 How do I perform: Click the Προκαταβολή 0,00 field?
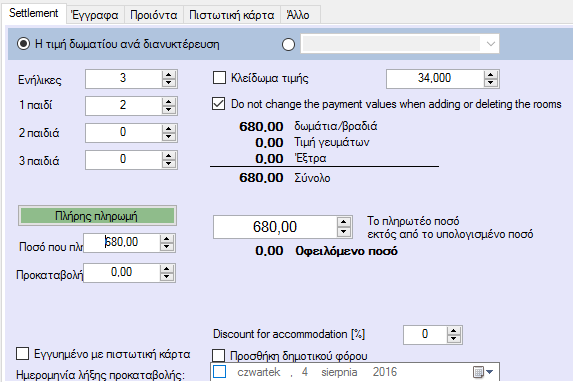(x=122, y=273)
